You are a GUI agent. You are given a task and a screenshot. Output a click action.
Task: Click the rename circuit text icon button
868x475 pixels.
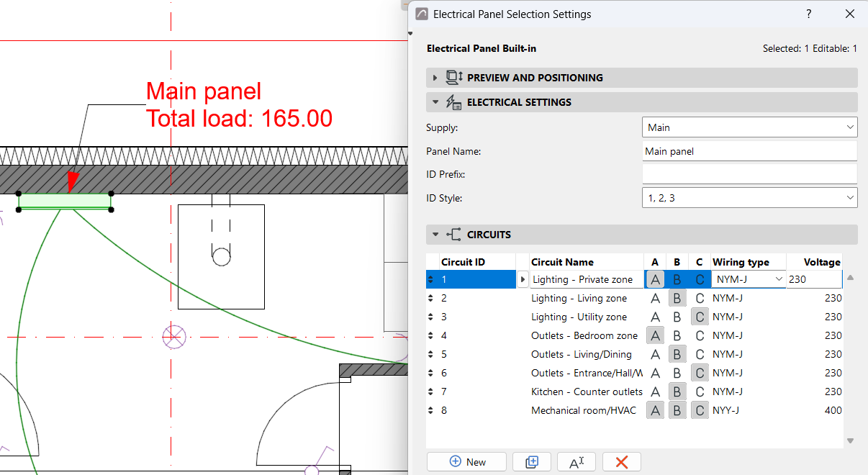tap(577, 462)
